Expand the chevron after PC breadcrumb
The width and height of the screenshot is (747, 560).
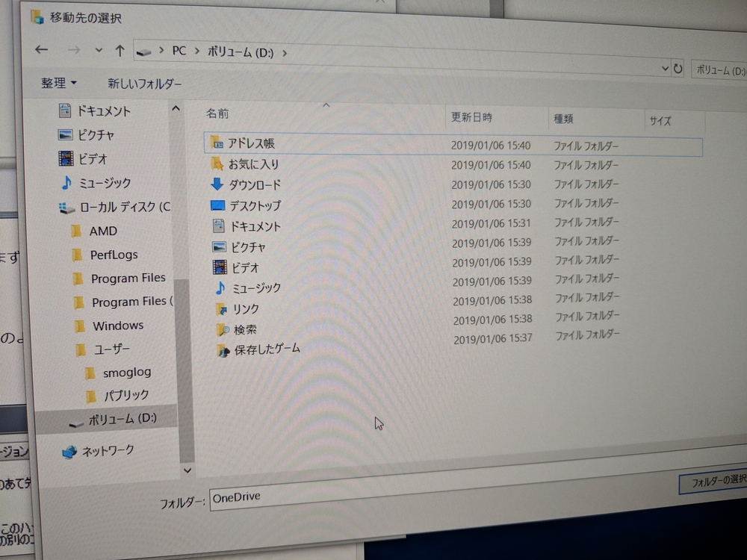tap(196, 51)
